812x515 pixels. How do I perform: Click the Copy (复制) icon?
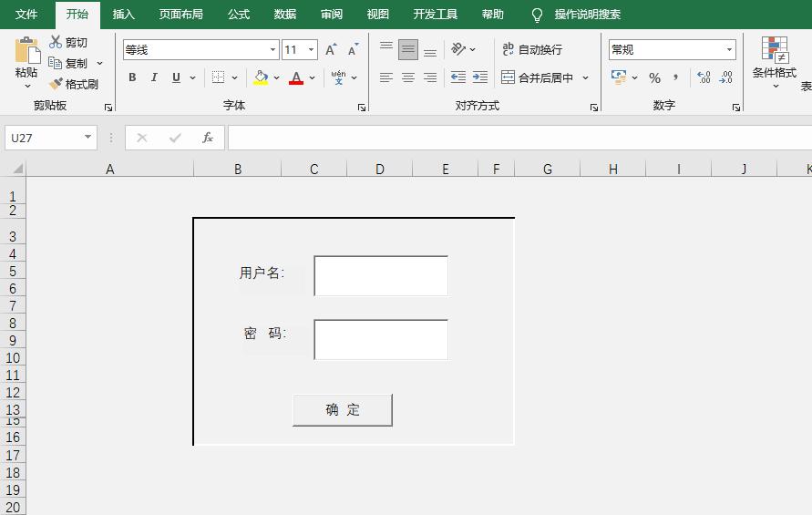55,63
